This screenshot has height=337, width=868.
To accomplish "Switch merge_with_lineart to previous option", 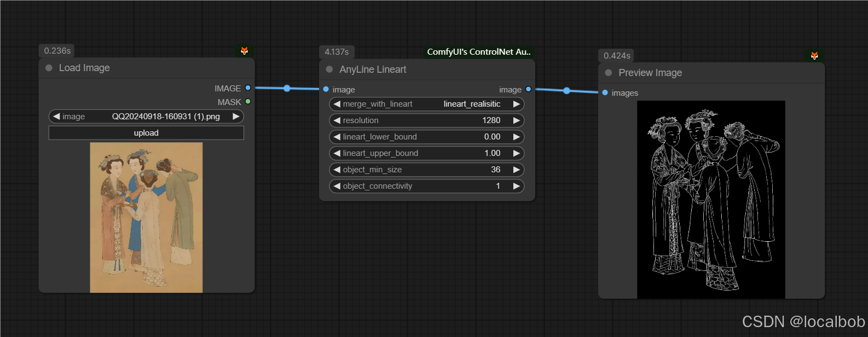I will [x=337, y=104].
